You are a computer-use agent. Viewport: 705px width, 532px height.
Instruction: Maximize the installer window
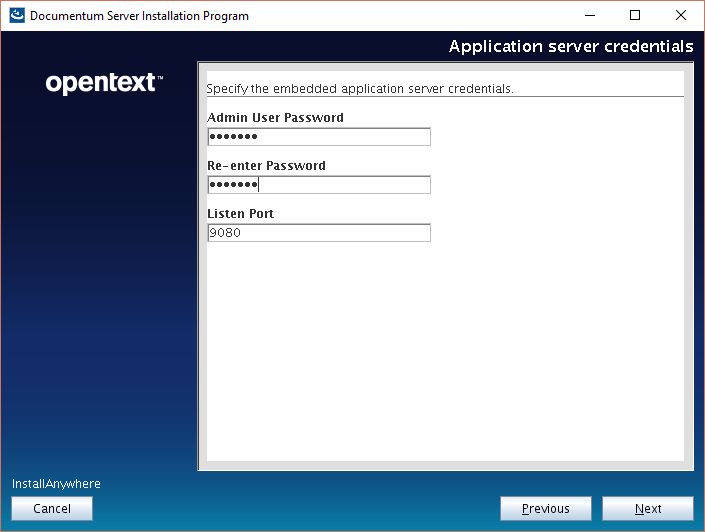tap(634, 16)
